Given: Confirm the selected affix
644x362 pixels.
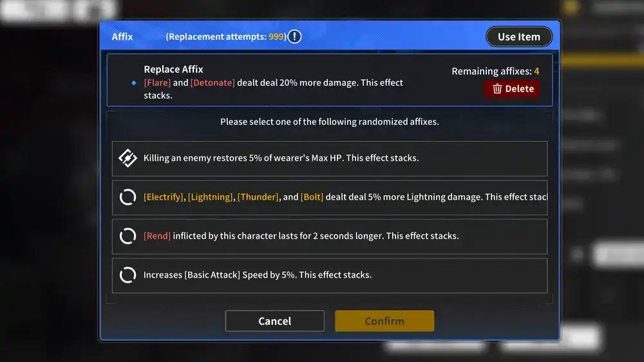Looking at the screenshot, I should (384, 321).
